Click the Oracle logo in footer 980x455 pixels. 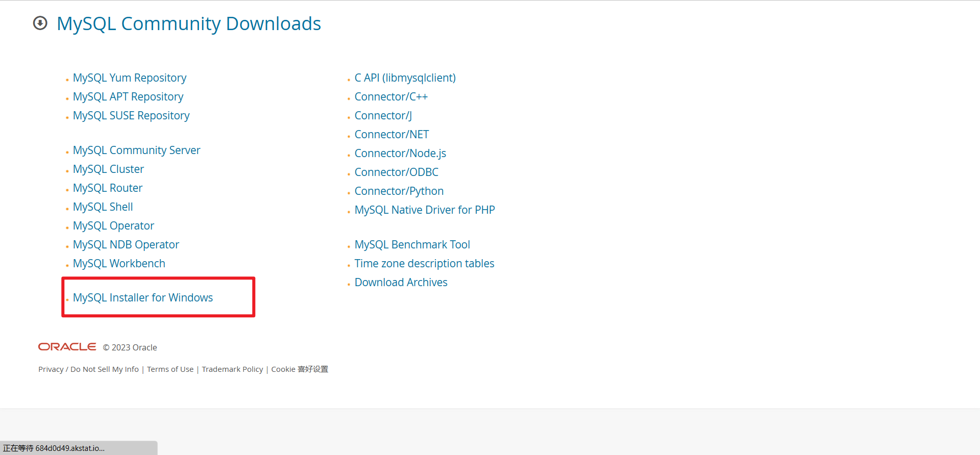(x=67, y=347)
